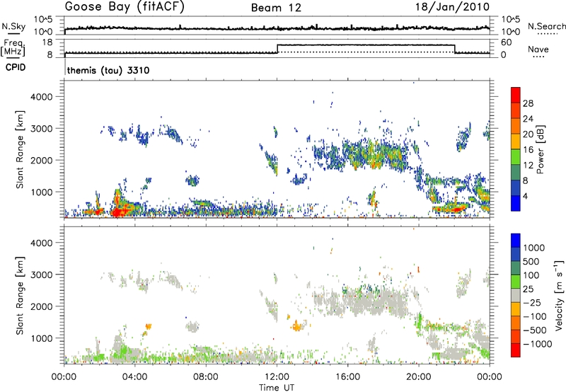The width and height of the screenshot is (566, 392).
Task: Click the '28' value on Power scale
Action: (528, 103)
